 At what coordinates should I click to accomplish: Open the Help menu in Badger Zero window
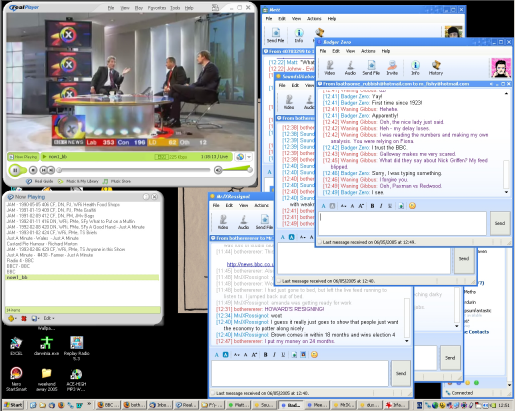tap(386, 51)
